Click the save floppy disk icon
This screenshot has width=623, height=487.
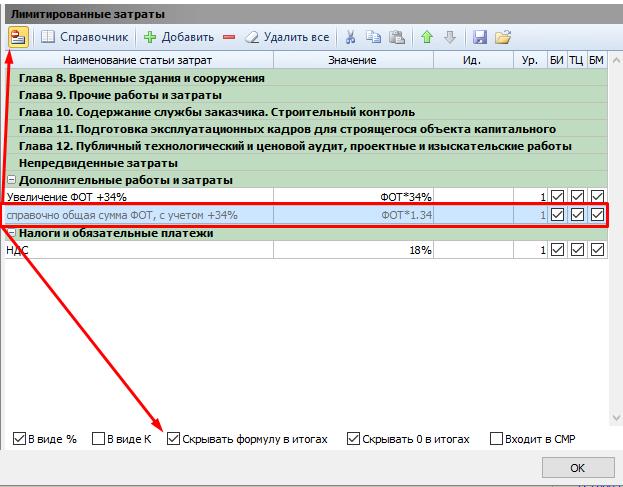pyautogui.click(x=480, y=37)
